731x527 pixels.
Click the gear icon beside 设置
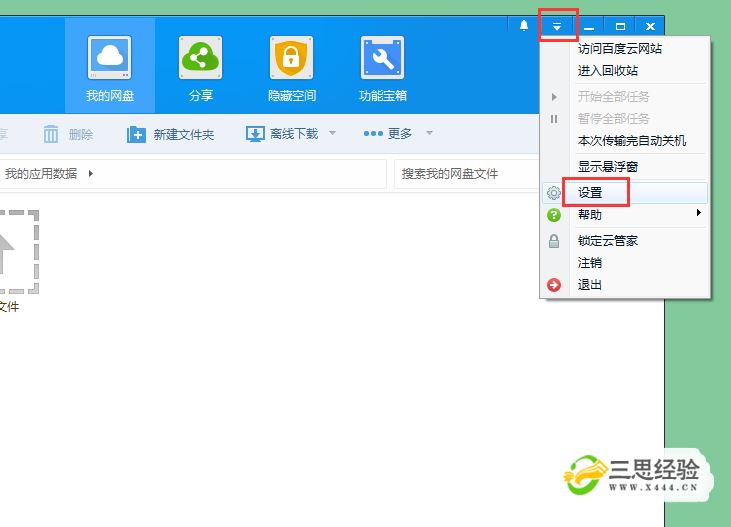[554, 193]
